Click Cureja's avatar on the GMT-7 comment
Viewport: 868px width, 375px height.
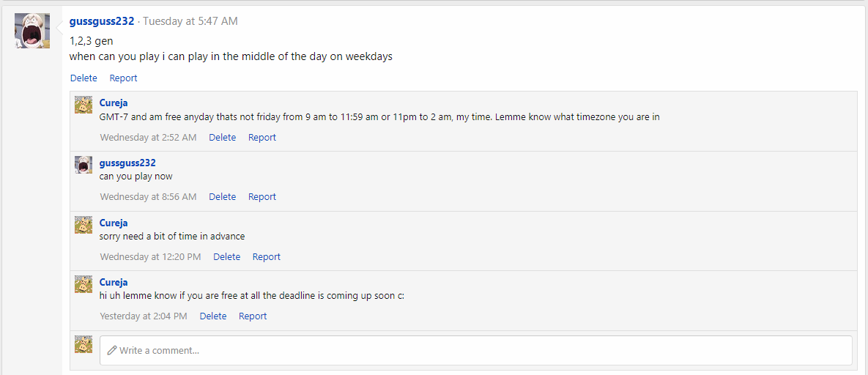[x=84, y=105]
